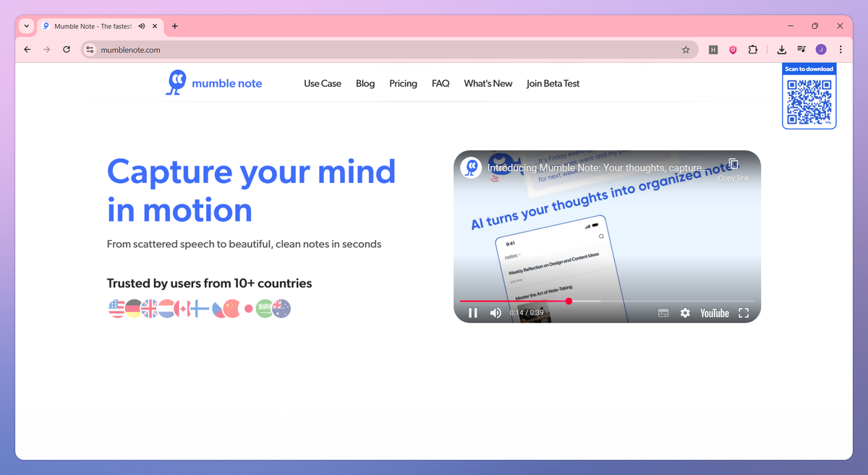Go back with the browser back arrow
Image resolution: width=868 pixels, height=475 pixels.
[x=27, y=50]
